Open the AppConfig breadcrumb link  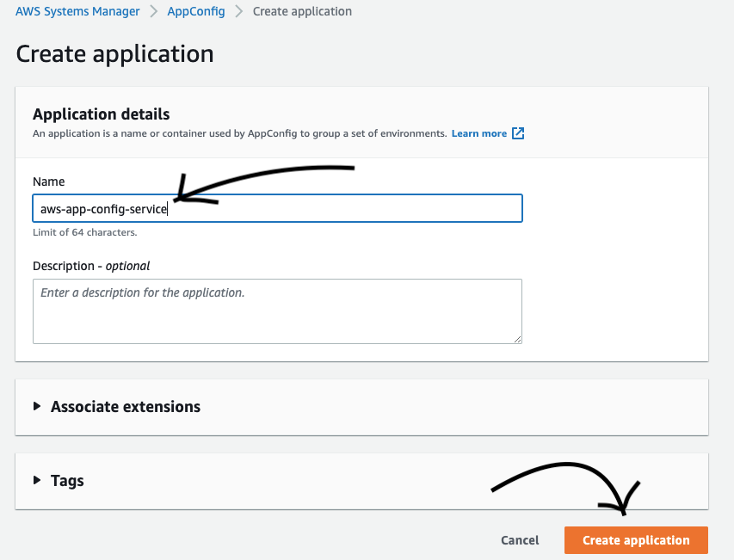[196, 11]
